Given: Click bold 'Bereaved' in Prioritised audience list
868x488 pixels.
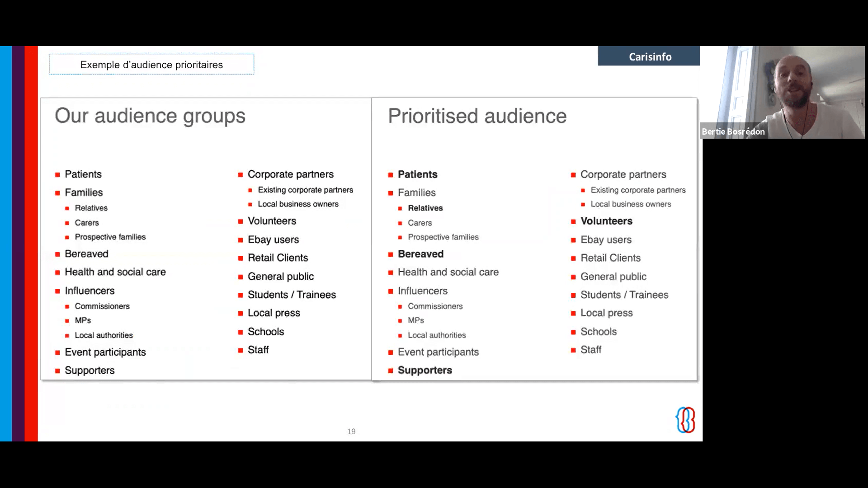Looking at the screenshot, I should tap(421, 254).
